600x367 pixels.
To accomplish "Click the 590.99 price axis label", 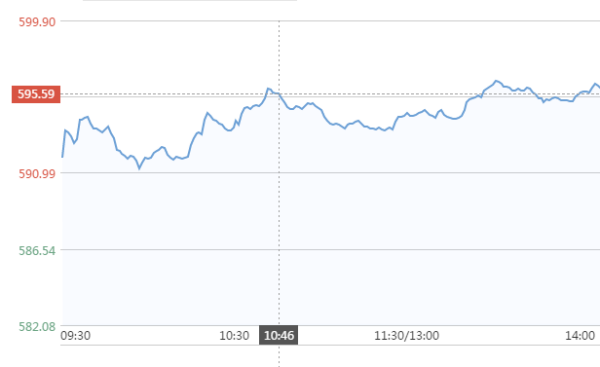I will tap(37, 173).
